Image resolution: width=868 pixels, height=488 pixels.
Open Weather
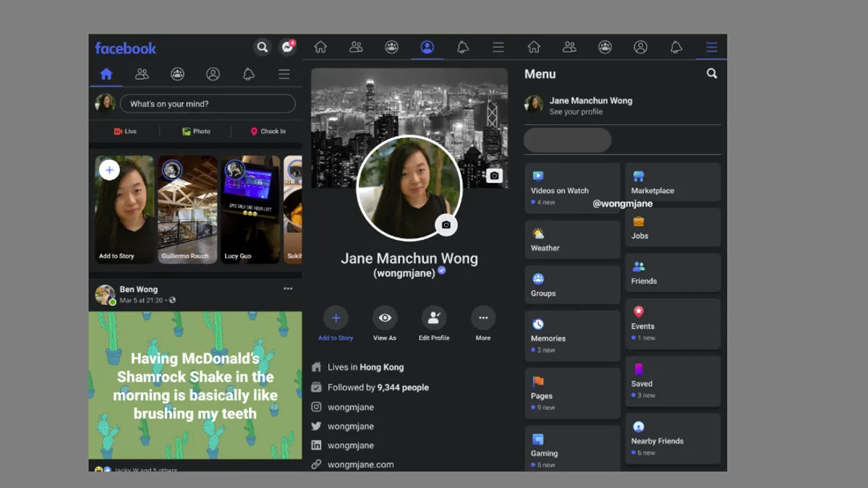click(573, 239)
